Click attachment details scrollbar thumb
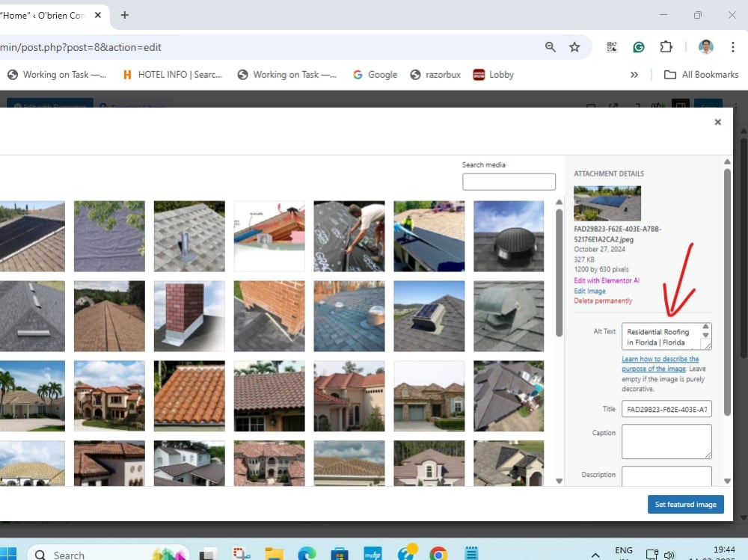Viewport: 748px width, 560px height. (727, 292)
